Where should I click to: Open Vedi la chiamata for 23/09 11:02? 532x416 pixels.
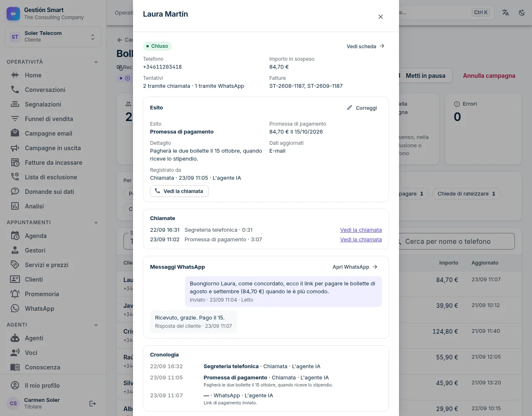coord(361,239)
